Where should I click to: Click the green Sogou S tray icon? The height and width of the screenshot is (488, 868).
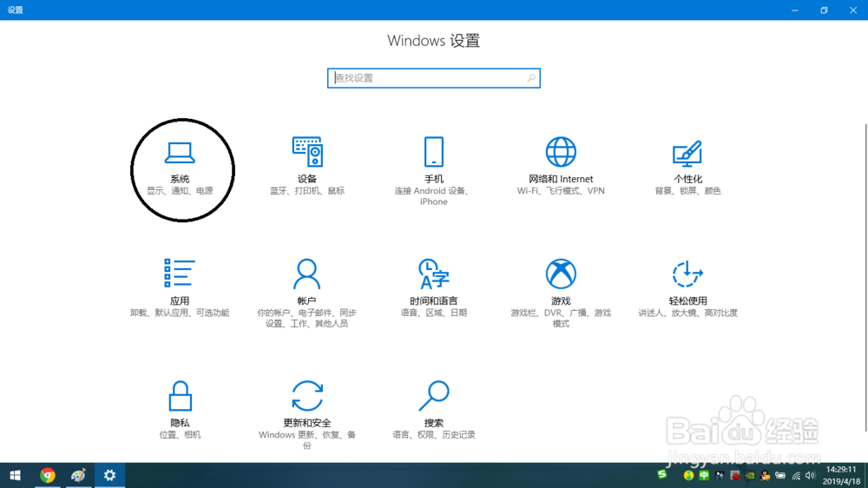point(662,474)
